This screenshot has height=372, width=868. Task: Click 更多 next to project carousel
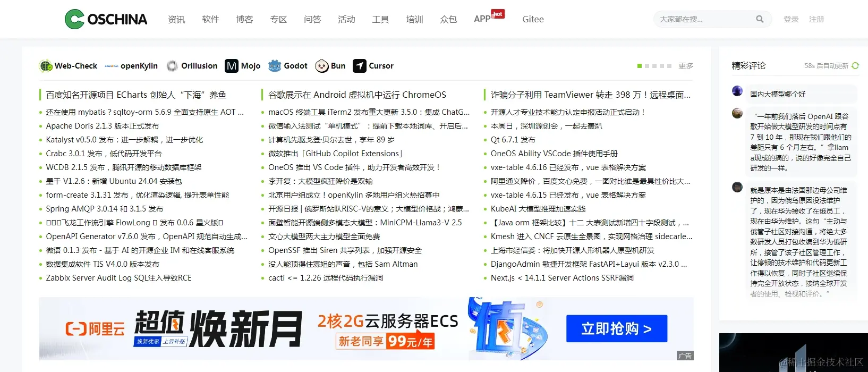pos(686,66)
